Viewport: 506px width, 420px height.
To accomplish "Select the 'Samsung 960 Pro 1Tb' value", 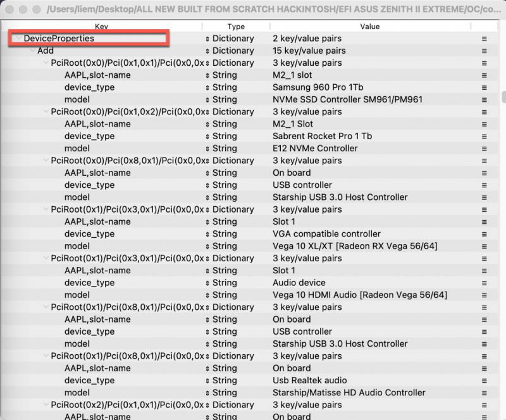I will (x=318, y=87).
